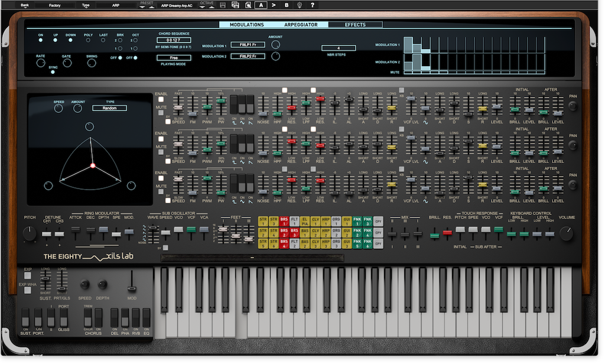Select the ORG 2 preset button
The height and width of the screenshot is (364, 605).
coord(336,232)
